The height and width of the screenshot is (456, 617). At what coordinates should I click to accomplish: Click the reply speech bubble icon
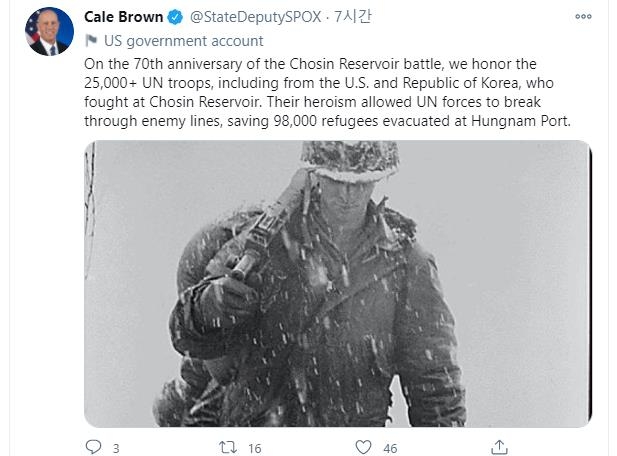point(93,447)
